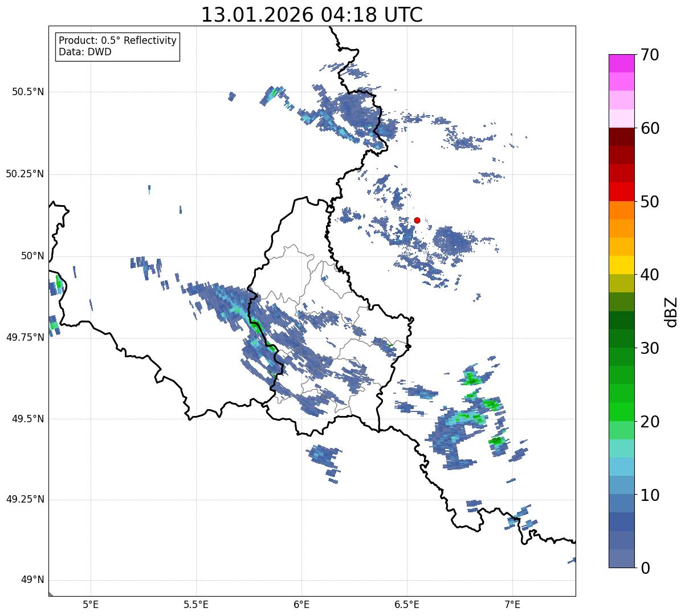Click the dBZ colorbar axis label

(x=671, y=312)
